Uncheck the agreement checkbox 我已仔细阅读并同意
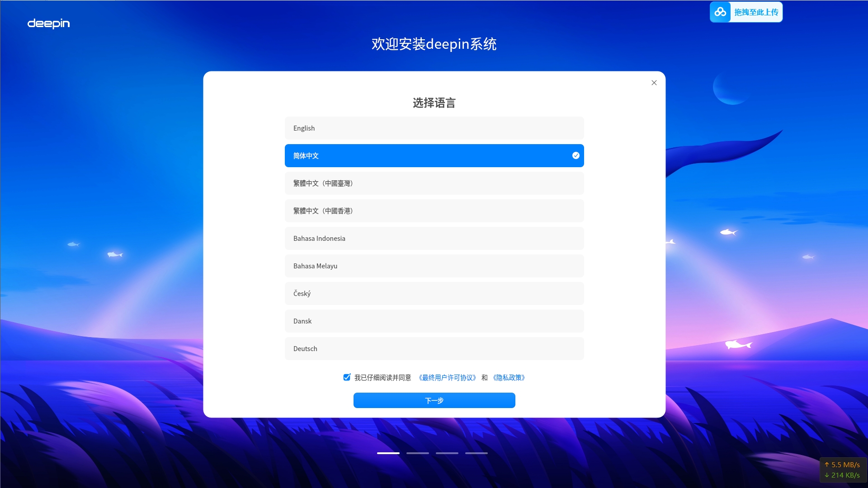868x488 pixels. pyautogui.click(x=347, y=377)
